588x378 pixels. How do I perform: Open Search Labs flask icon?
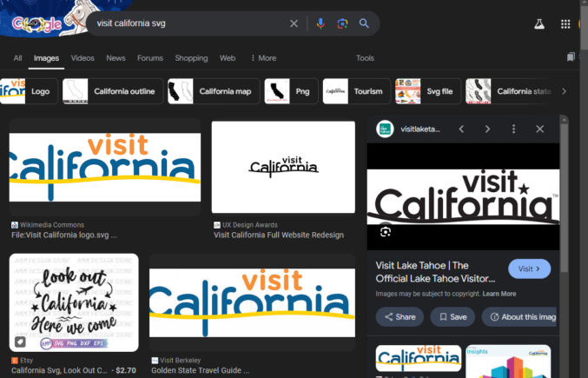[538, 24]
